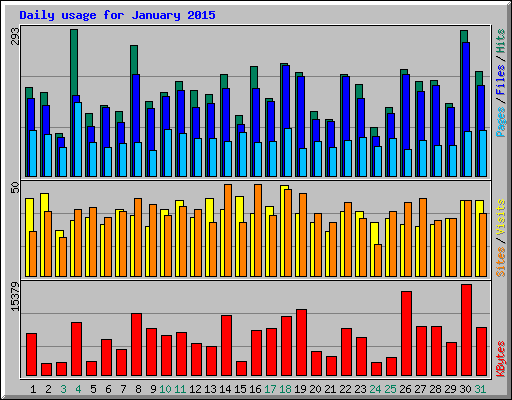Viewport: 512px width, 400px height.
Task: Click day label '11' on the x-axis
Action: 180,389
